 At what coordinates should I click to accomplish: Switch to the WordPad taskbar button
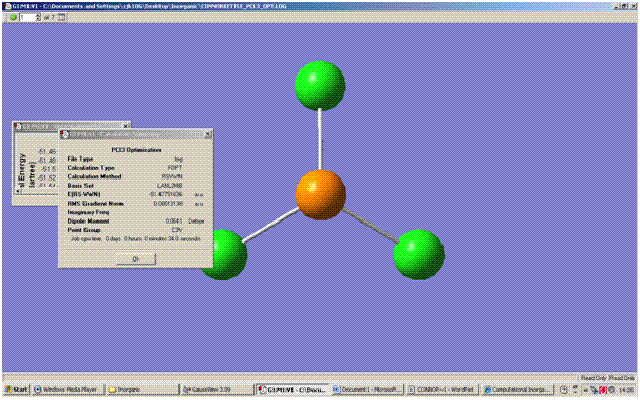coord(442,389)
